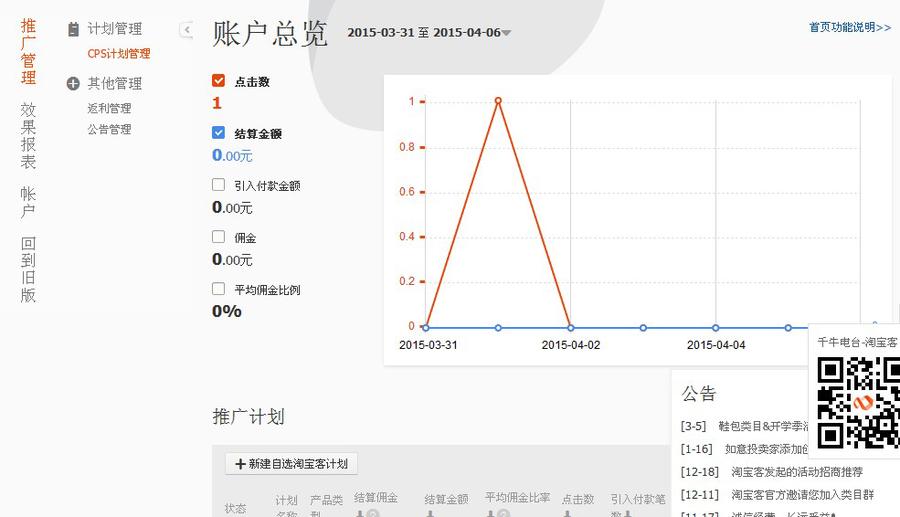Viewport: 900px width, 517px height.
Task: Open the date range dropdown arrow
Action: coord(506,33)
